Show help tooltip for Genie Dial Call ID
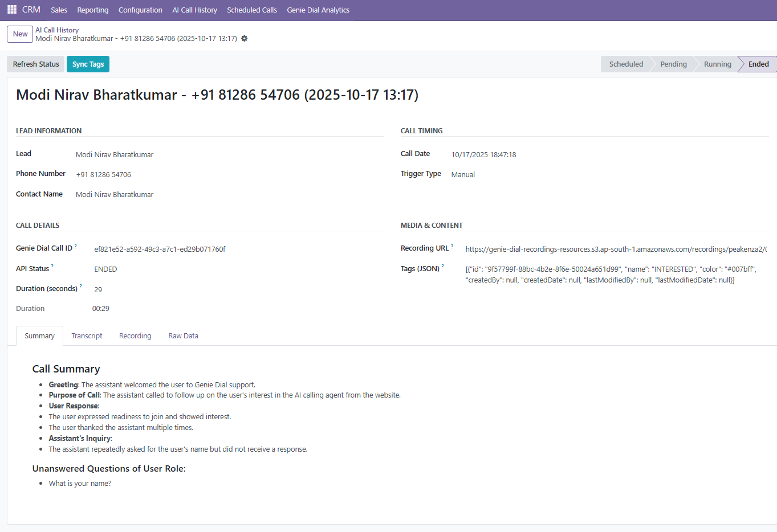 [x=76, y=246]
